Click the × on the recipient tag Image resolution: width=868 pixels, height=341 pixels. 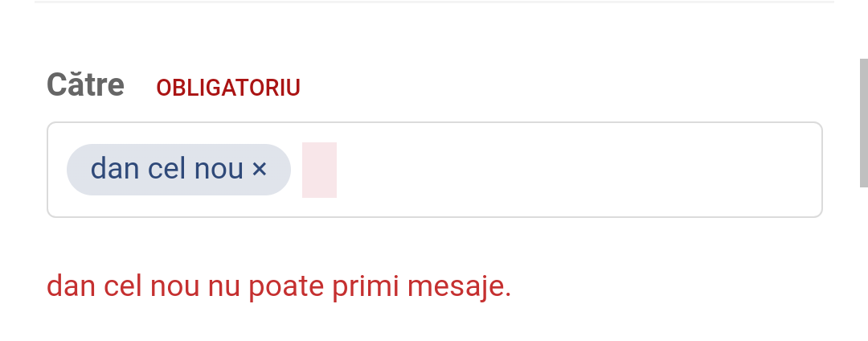tap(259, 170)
